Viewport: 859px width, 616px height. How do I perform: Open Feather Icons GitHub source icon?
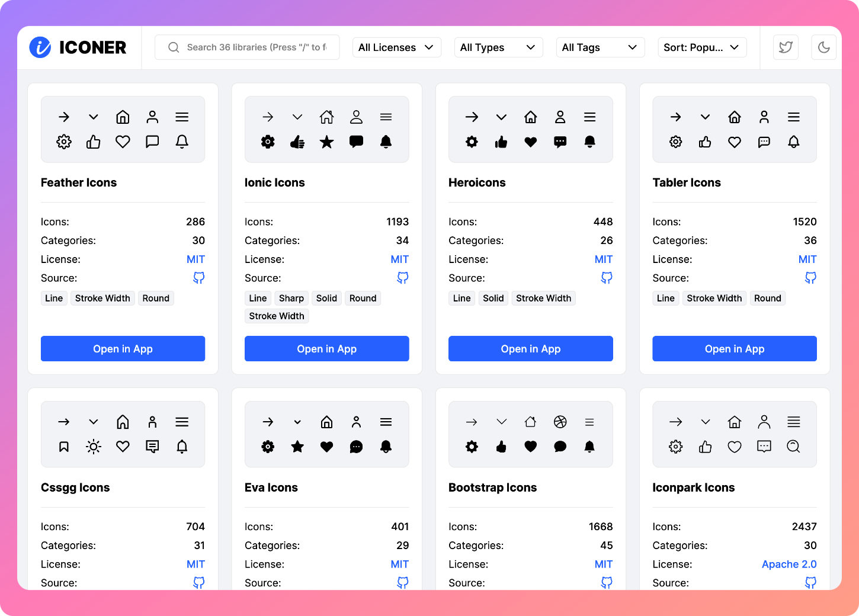click(199, 278)
